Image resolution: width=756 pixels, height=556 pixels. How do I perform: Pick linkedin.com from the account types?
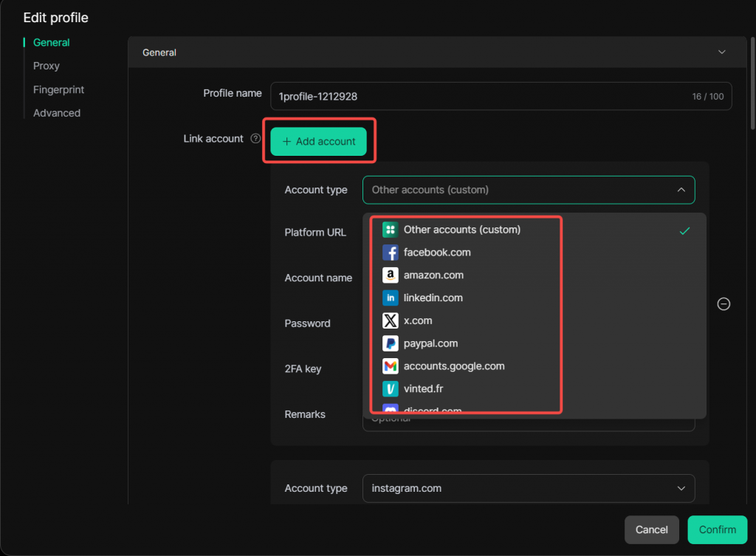click(x=433, y=298)
